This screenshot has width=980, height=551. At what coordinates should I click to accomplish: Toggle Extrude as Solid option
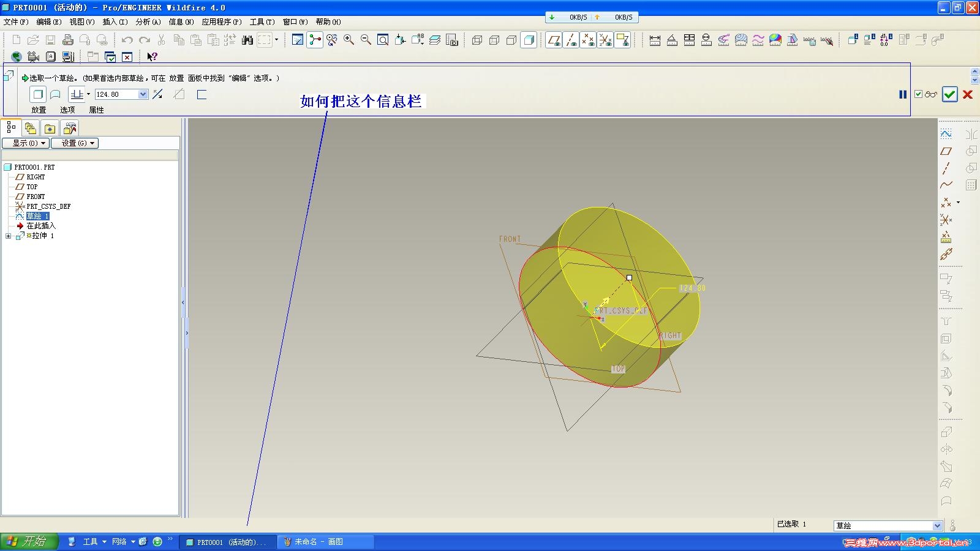tap(38, 94)
